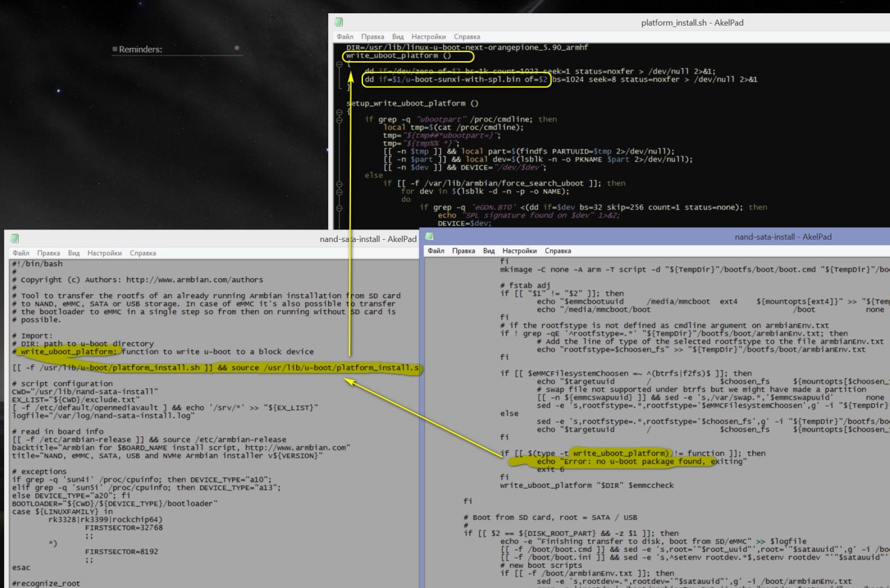Image resolution: width=890 pixels, height=588 pixels.
Task: Open Файл menu in the right nand-sata-install window
Action: 436,250
